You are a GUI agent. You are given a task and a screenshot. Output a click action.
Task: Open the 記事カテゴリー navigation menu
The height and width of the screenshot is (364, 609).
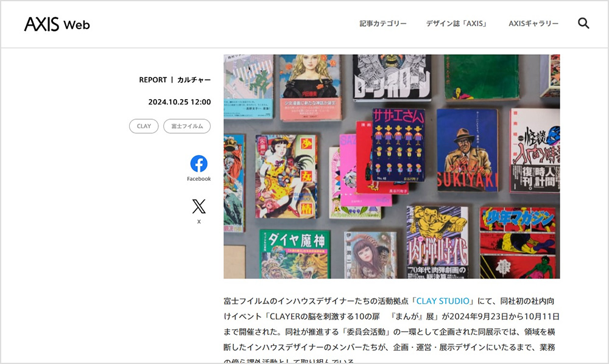[x=382, y=23]
